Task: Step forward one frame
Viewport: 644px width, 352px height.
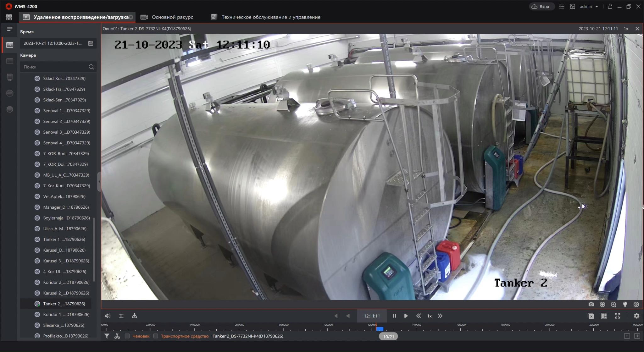Action: pyautogui.click(x=406, y=316)
